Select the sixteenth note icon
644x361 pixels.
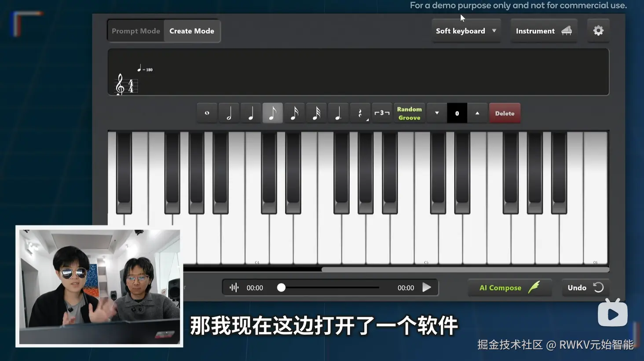tap(294, 113)
